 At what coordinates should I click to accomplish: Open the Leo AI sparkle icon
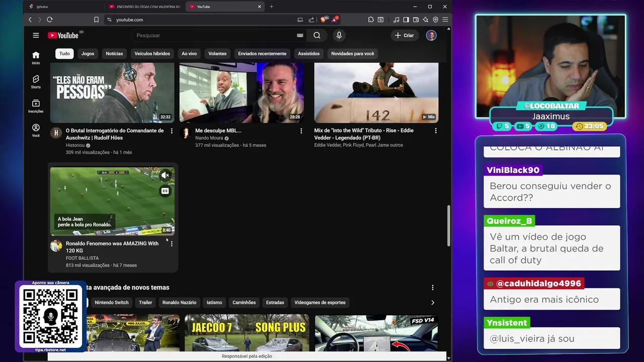pyautogui.click(x=426, y=20)
